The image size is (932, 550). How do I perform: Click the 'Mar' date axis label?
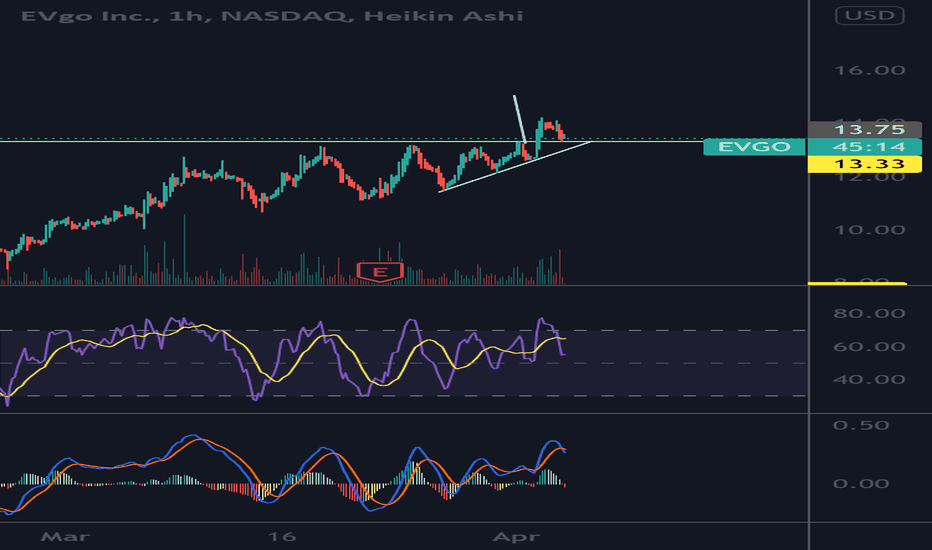coord(65,537)
